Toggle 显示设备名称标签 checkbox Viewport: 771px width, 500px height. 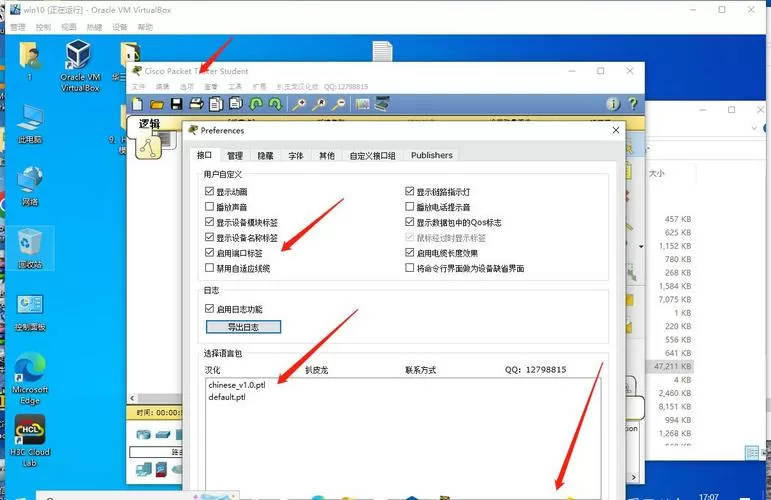click(x=209, y=237)
